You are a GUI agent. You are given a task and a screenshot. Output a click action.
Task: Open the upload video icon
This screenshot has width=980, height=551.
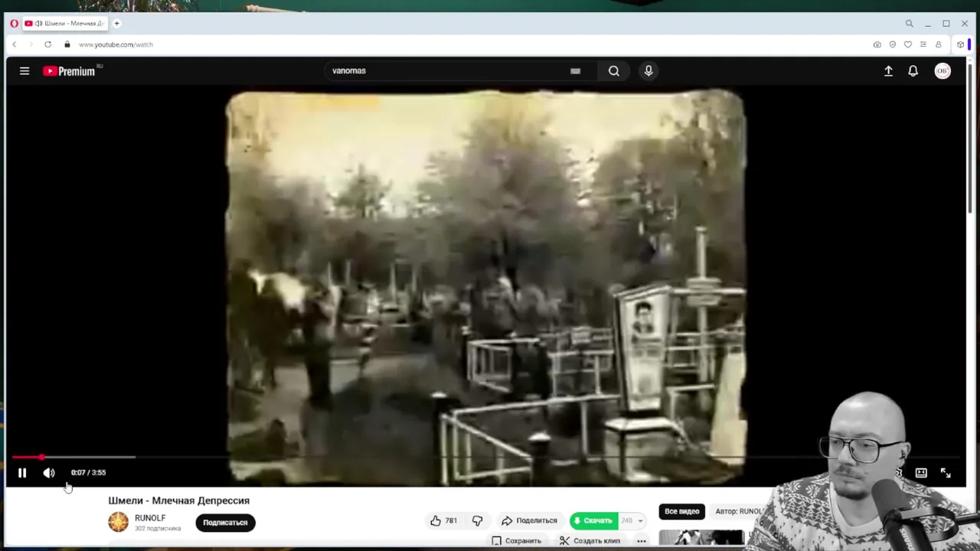point(888,71)
